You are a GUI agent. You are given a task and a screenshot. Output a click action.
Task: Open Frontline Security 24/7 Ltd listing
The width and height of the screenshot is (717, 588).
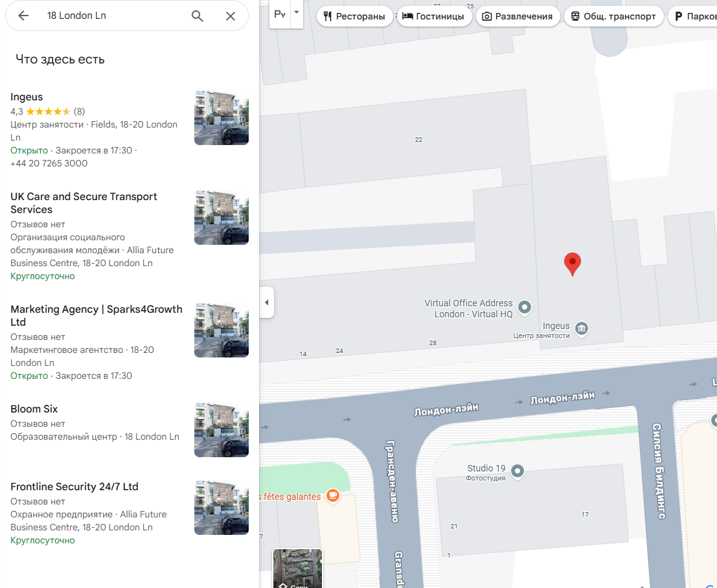[x=74, y=486]
